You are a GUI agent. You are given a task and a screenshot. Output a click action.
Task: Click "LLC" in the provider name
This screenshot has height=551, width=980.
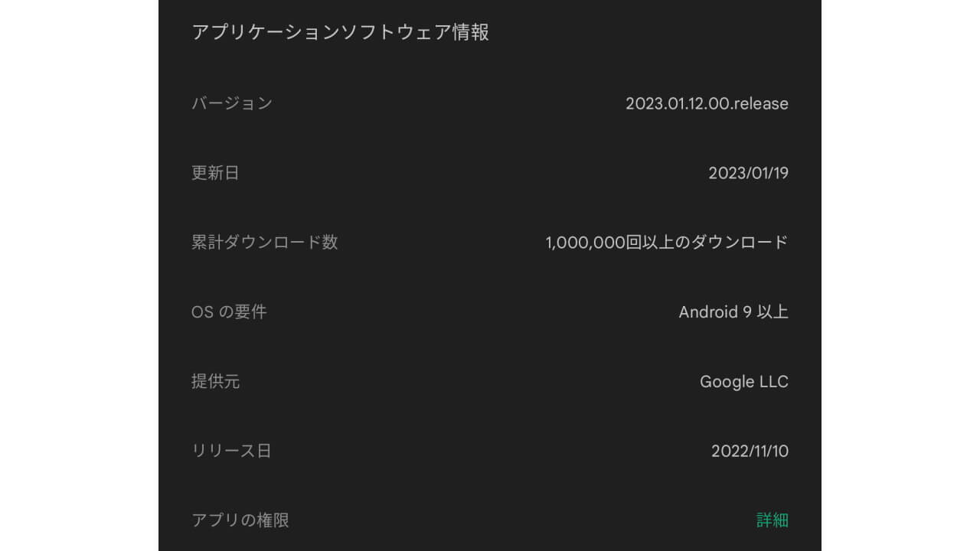coord(772,381)
